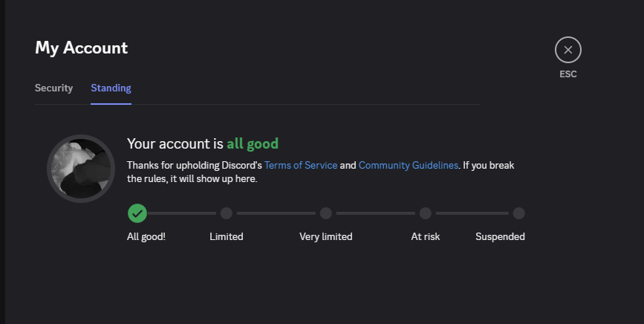Viewport: 644px width, 324px height.
Task: Click the At risk status dot
Action: 425,213
